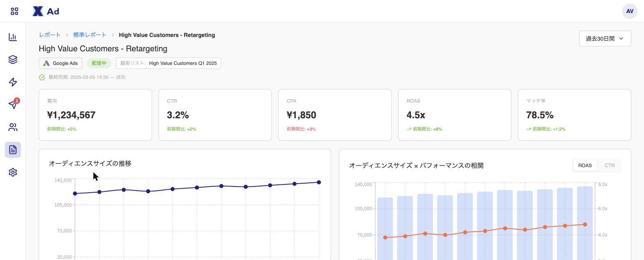Click CPA 前期間比: +3% red text
This screenshot has width=644, height=260.
pyautogui.click(x=301, y=129)
